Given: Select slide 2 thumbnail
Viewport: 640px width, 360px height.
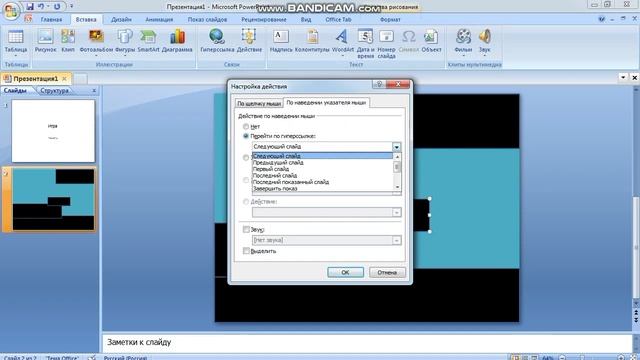Looking at the screenshot, I should click(x=53, y=200).
